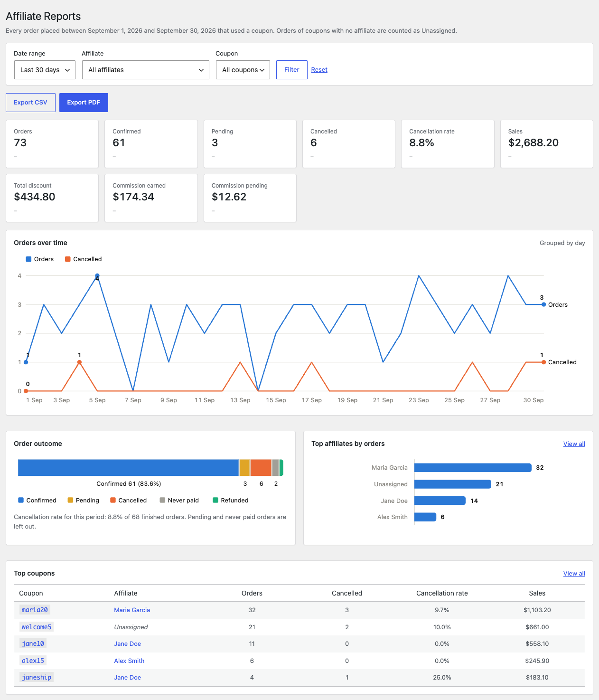Screen dimensions: 599x700
Task: Open the jane10 coupon
Action: (33, 643)
